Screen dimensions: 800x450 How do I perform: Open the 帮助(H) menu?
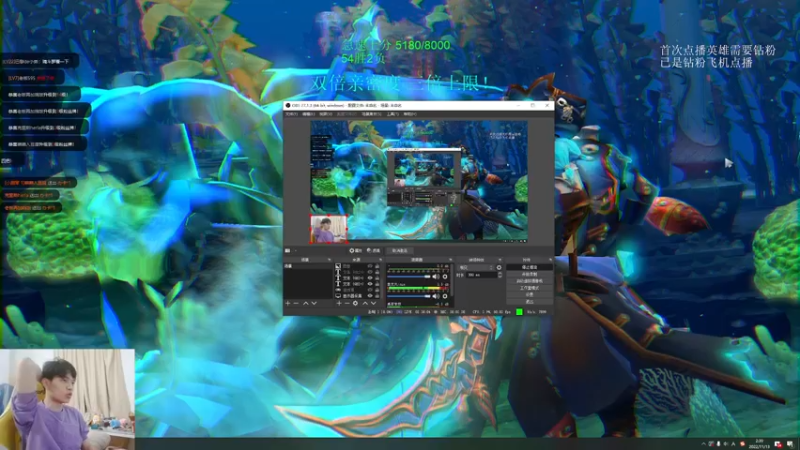tap(410, 114)
